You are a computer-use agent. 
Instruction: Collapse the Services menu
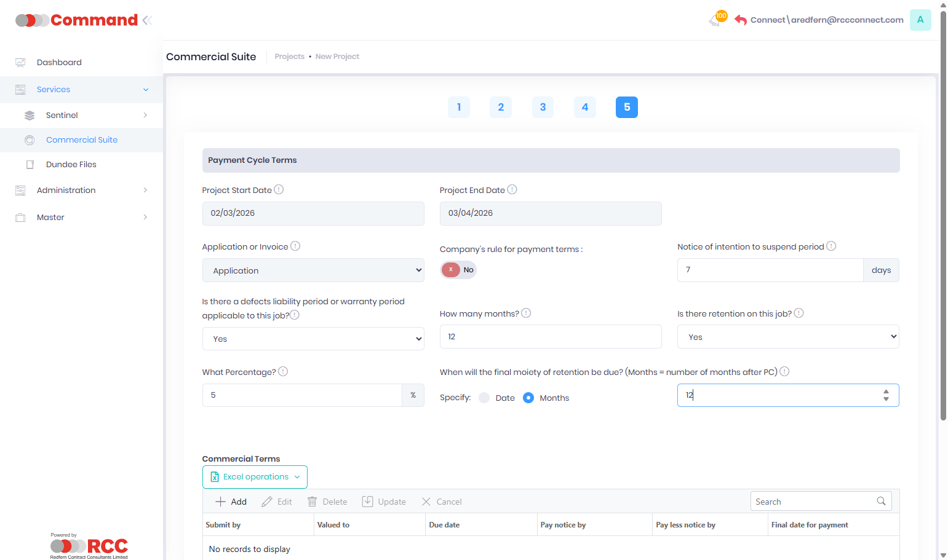point(146,90)
